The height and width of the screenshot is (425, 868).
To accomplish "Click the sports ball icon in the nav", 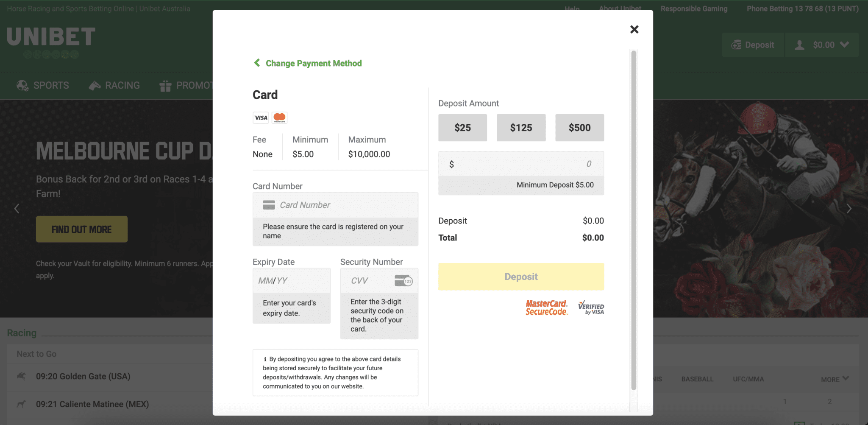I will 22,86.
